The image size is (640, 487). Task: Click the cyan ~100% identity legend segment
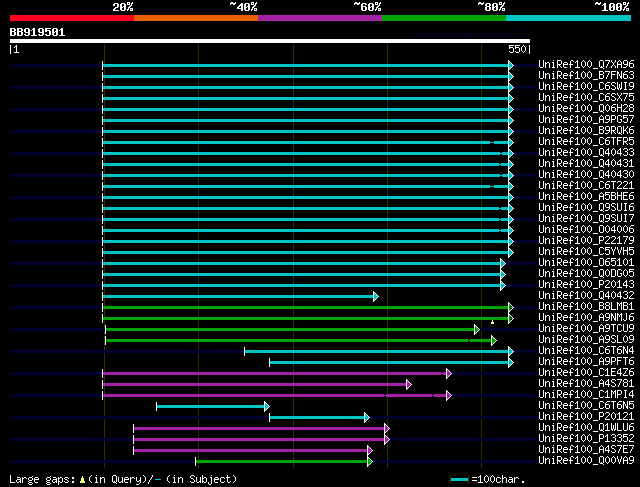pyautogui.click(x=568, y=18)
